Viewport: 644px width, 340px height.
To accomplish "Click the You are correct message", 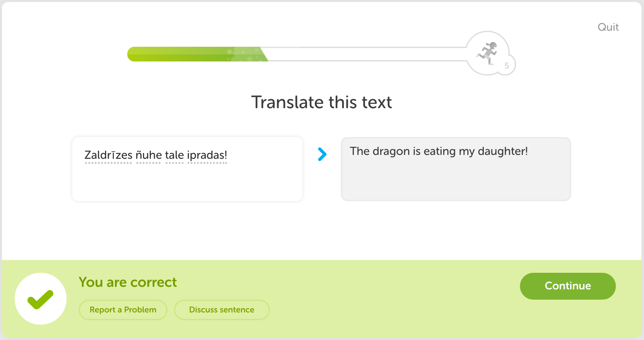I will [128, 282].
